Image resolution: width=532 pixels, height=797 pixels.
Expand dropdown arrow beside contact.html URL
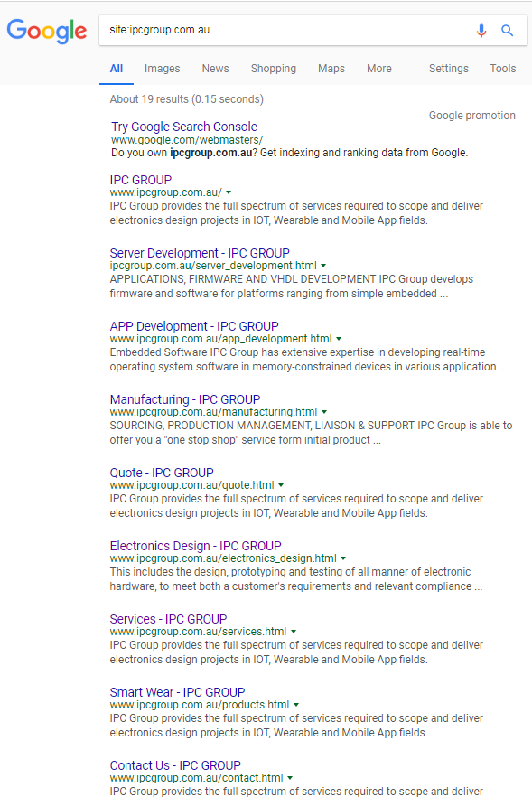tap(290, 778)
